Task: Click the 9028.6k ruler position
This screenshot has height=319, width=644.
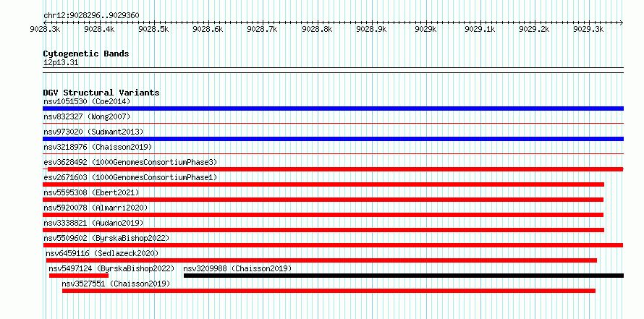Action: click(208, 29)
